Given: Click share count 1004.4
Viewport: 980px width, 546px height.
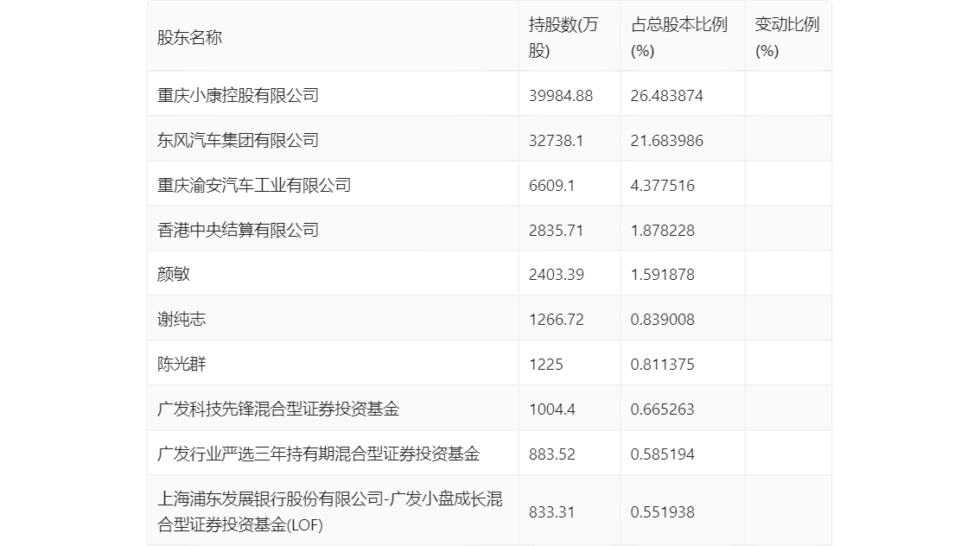Looking at the screenshot, I should click(x=552, y=409).
